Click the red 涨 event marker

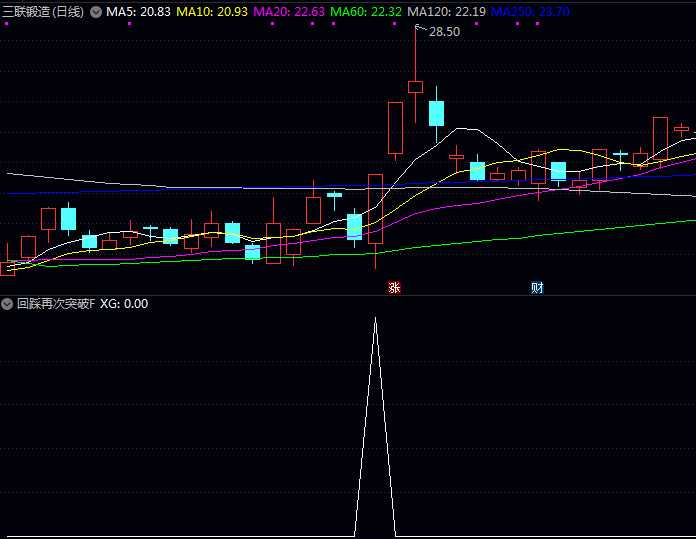[394, 288]
